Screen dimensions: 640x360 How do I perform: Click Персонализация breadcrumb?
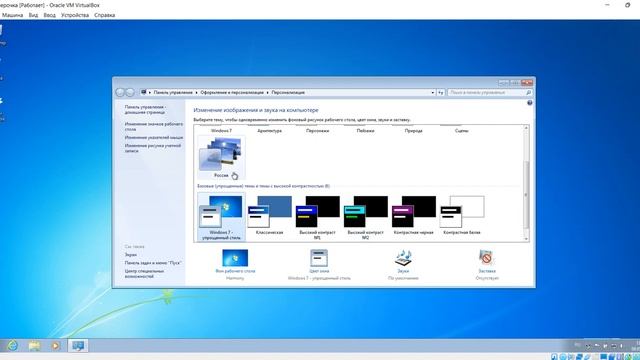click(x=288, y=93)
